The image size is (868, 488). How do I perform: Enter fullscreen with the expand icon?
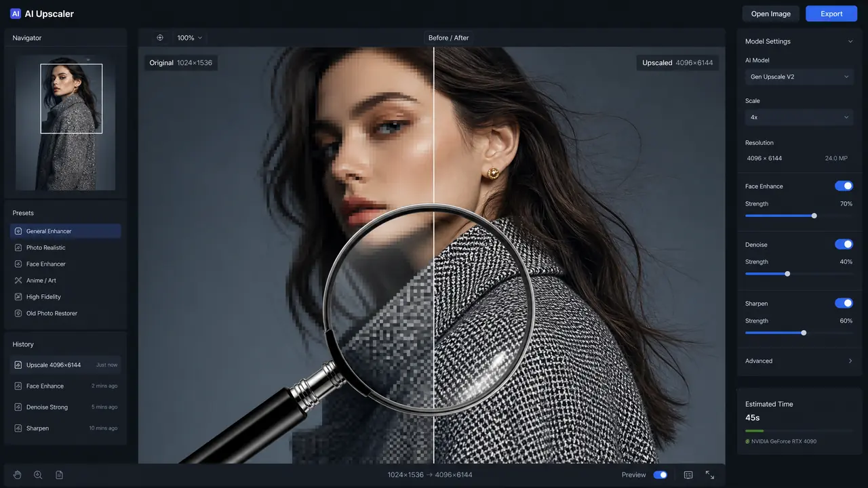pos(710,475)
